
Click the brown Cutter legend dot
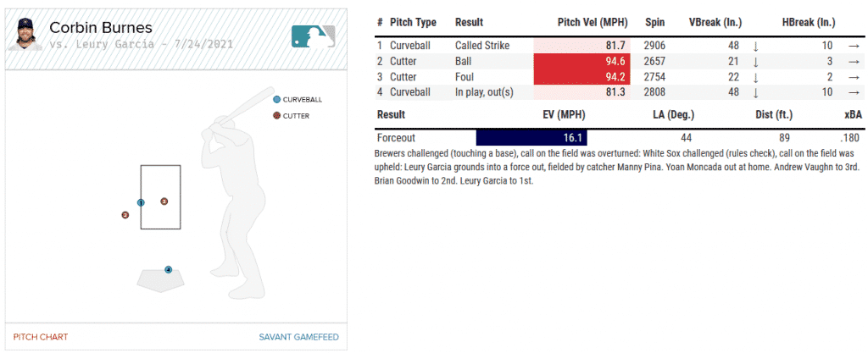tap(276, 115)
